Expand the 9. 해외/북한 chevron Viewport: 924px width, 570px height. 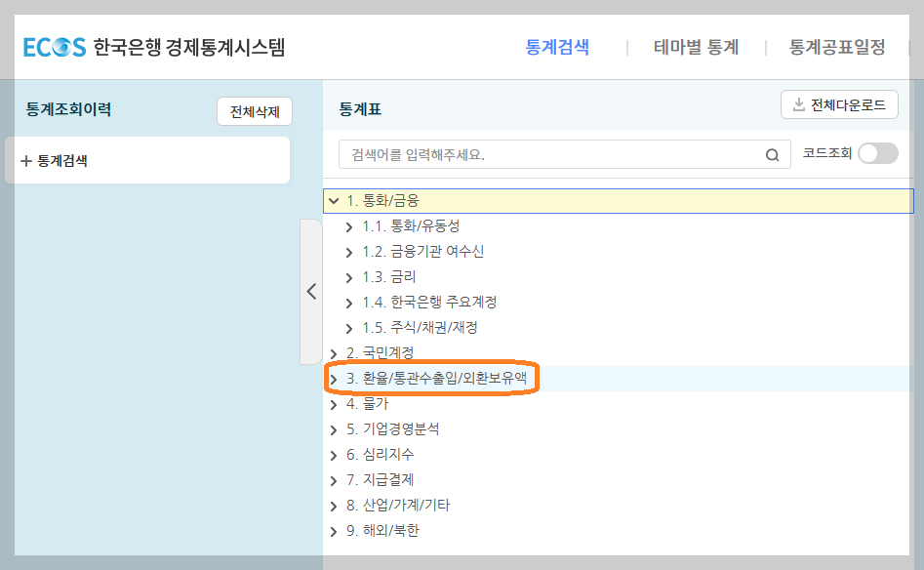click(x=334, y=531)
